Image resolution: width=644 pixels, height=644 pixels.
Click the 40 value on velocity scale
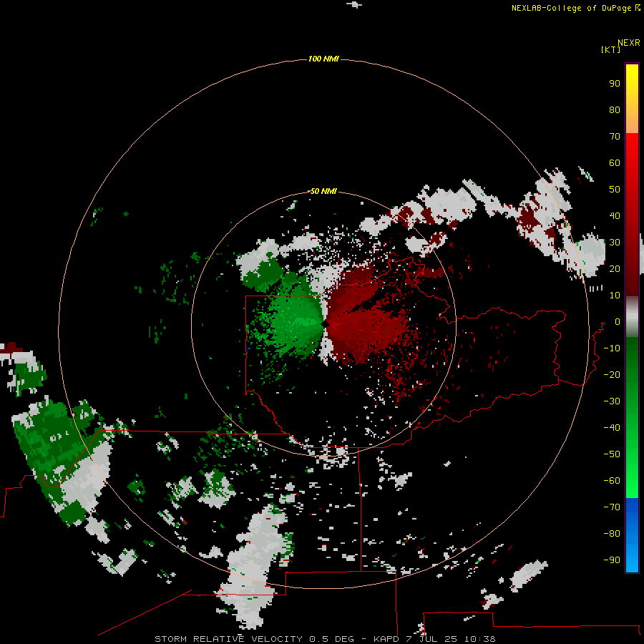click(x=615, y=216)
